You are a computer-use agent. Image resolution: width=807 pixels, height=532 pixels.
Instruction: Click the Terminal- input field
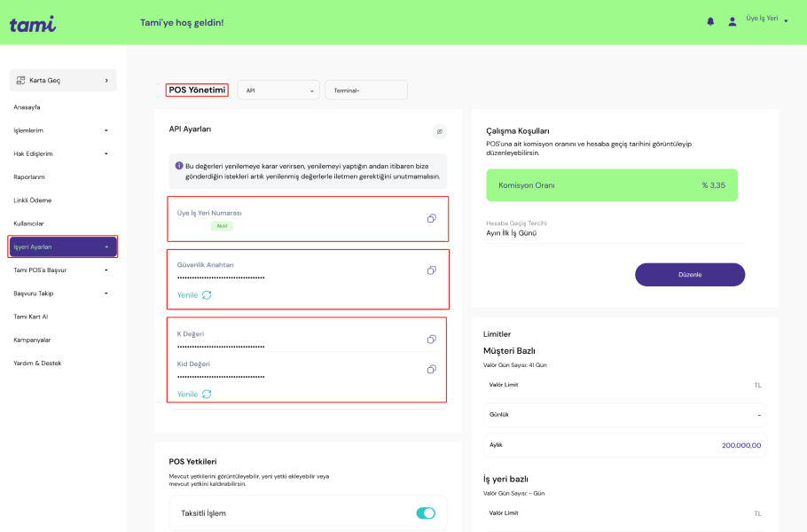[x=366, y=90]
